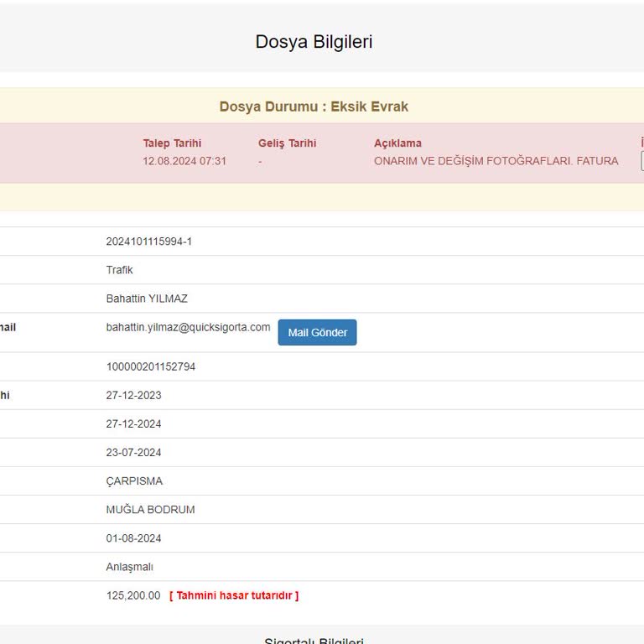Select the Geliş Tarihi column header

click(x=287, y=143)
